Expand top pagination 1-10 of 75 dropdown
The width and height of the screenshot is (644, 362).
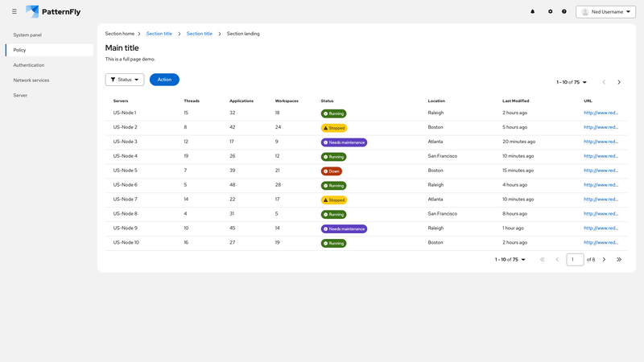click(x=572, y=82)
